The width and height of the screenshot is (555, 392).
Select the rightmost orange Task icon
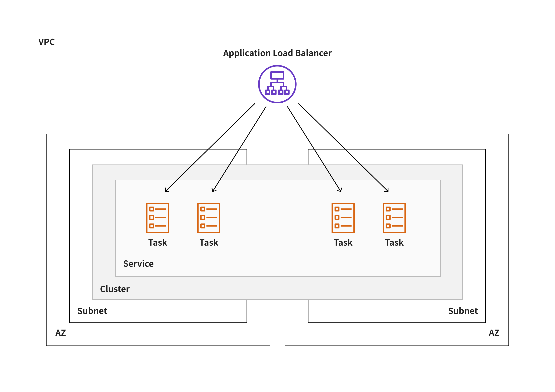click(x=394, y=218)
